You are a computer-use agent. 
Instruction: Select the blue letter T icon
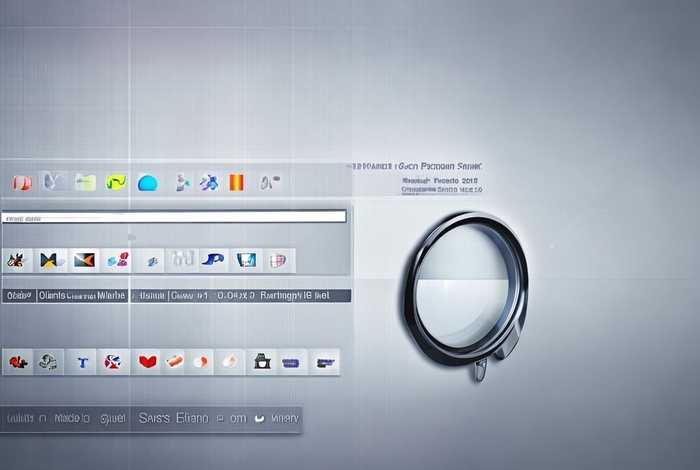[x=82, y=361]
